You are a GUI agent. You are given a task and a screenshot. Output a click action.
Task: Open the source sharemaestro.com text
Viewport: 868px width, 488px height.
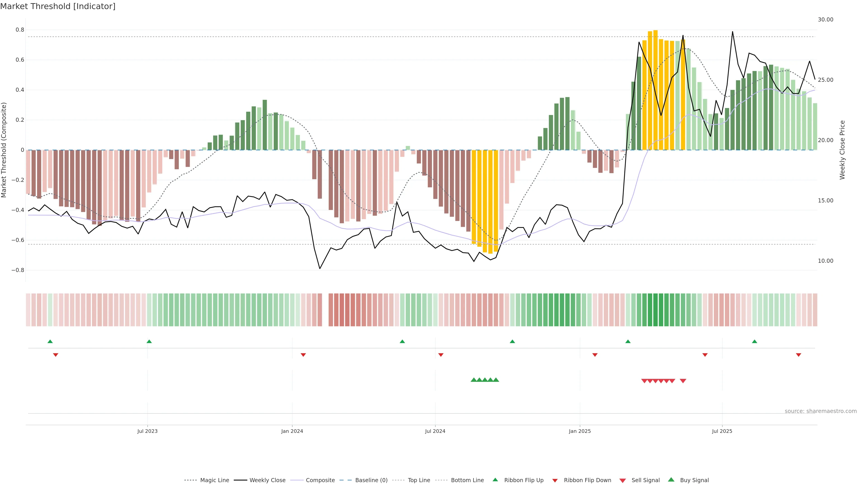[x=821, y=411]
